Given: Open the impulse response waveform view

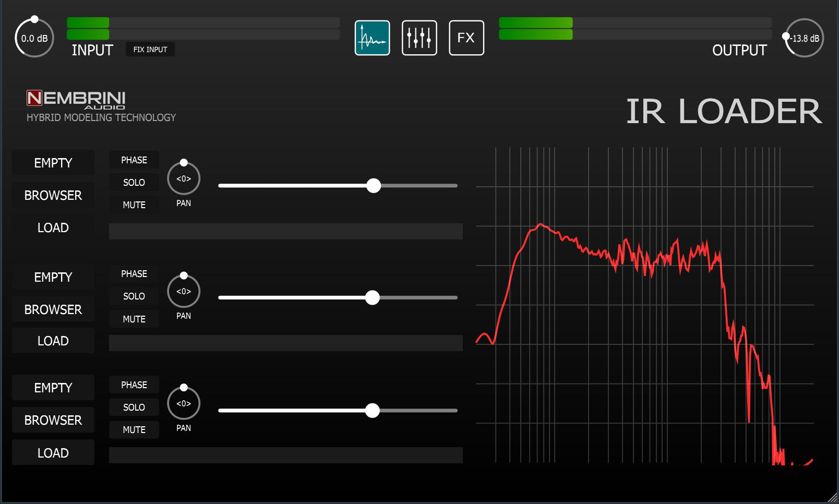Looking at the screenshot, I should [372, 38].
